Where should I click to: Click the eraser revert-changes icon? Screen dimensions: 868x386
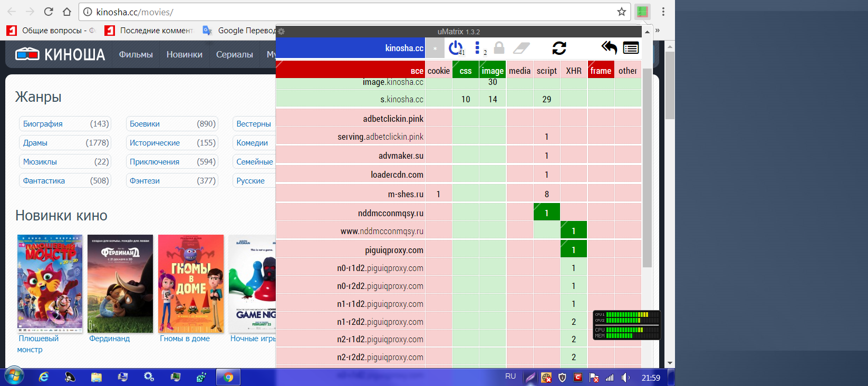click(521, 48)
